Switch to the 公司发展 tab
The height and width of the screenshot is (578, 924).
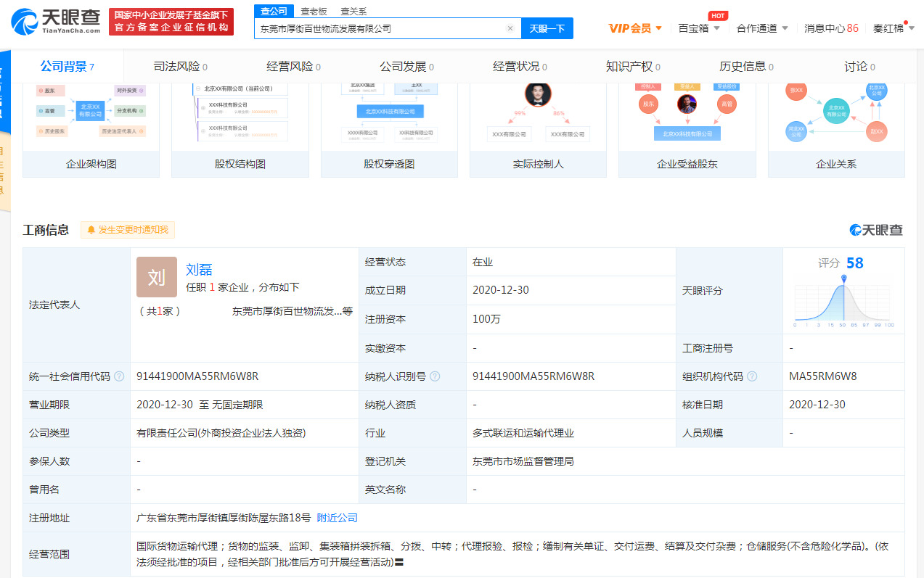[407, 67]
